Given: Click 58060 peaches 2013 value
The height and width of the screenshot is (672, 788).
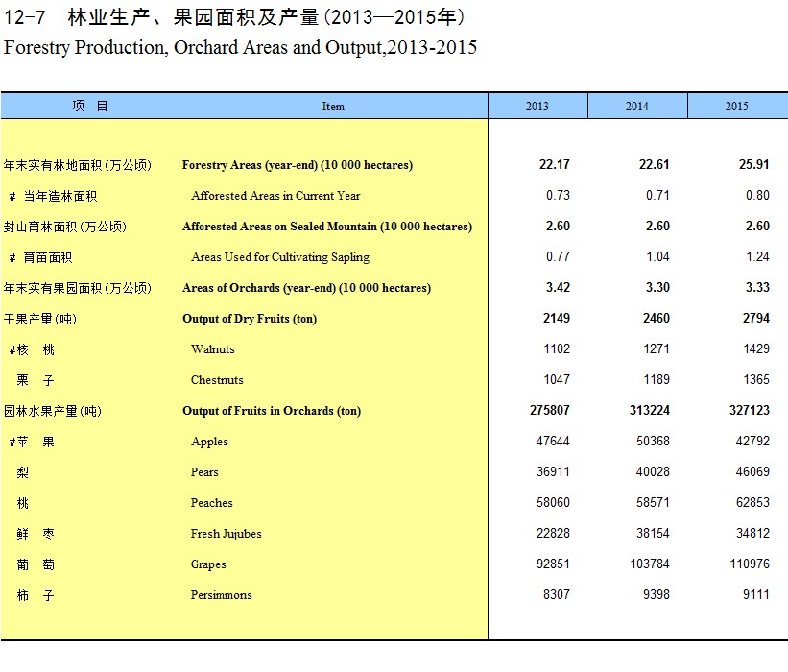Looking at the screenshot, I should [x=553, y=502].
